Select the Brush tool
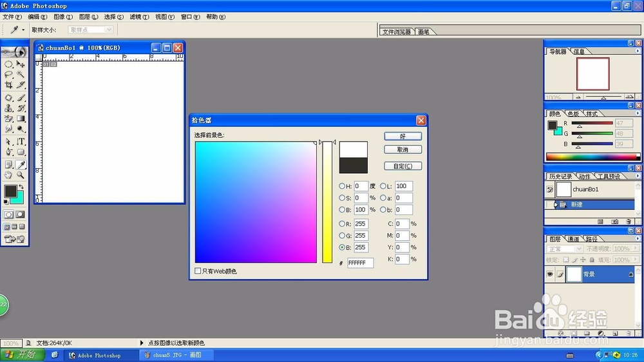 click(x=21, y=98)
